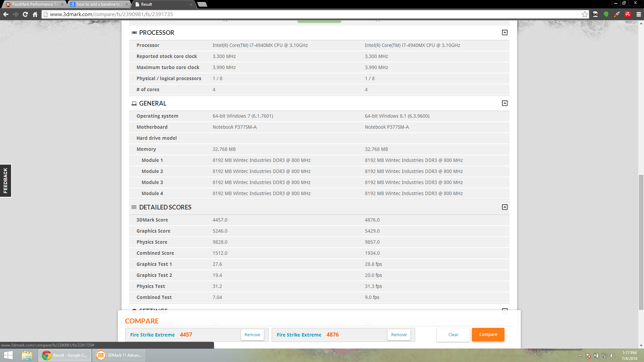Click the red extension icon

628,14
